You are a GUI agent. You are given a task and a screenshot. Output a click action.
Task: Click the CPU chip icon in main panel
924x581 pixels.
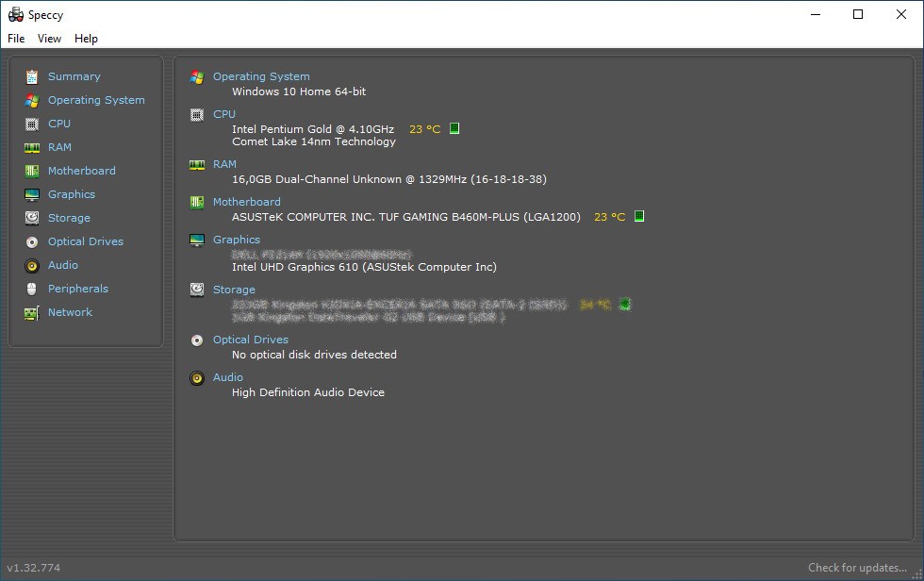pyautogui.click(x=197, y=115)
